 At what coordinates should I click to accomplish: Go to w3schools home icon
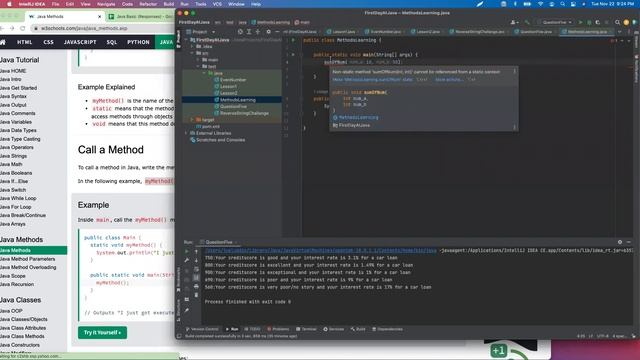click(3, 42)
